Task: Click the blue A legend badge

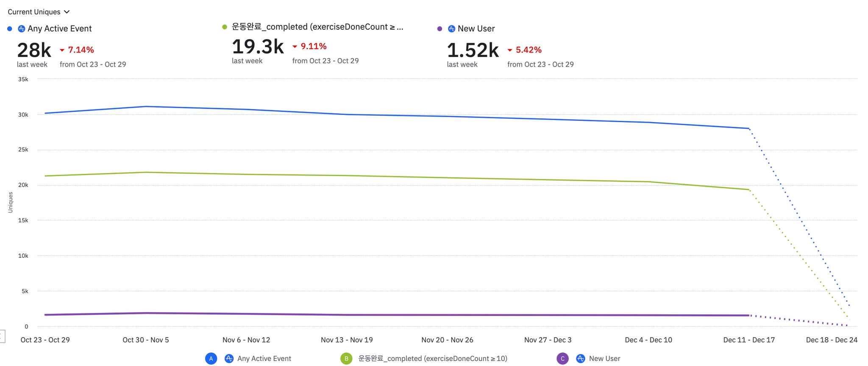Action: pos(211,358)
